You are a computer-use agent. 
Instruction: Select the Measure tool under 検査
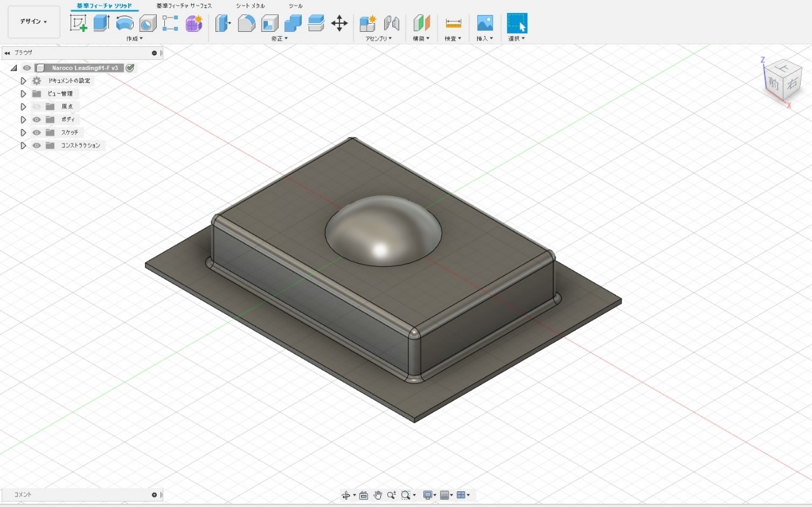point(453,22)
